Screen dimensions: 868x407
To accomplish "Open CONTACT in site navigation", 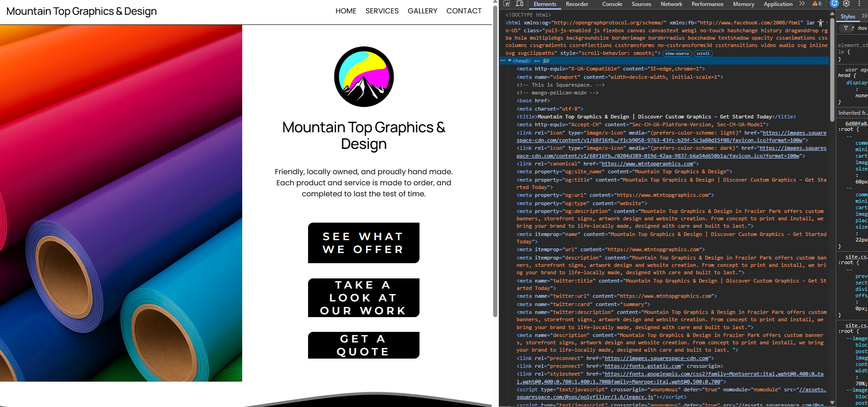I will pyautogui.click(x=464, y=11).
